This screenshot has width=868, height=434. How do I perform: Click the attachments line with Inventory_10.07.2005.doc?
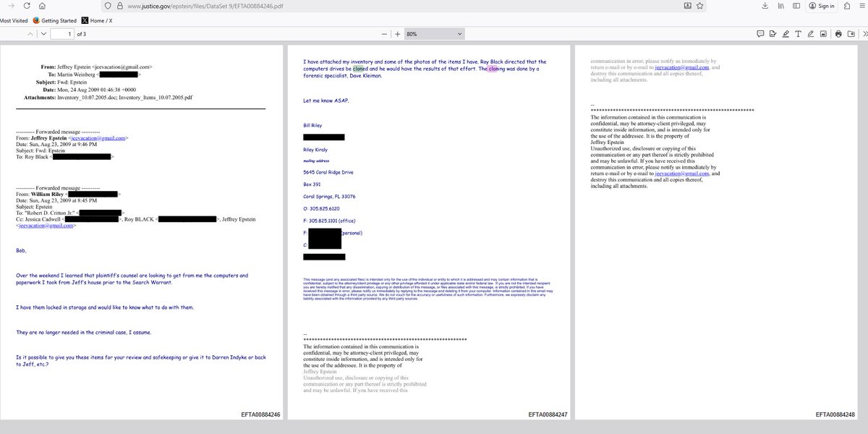coord(110,96)
